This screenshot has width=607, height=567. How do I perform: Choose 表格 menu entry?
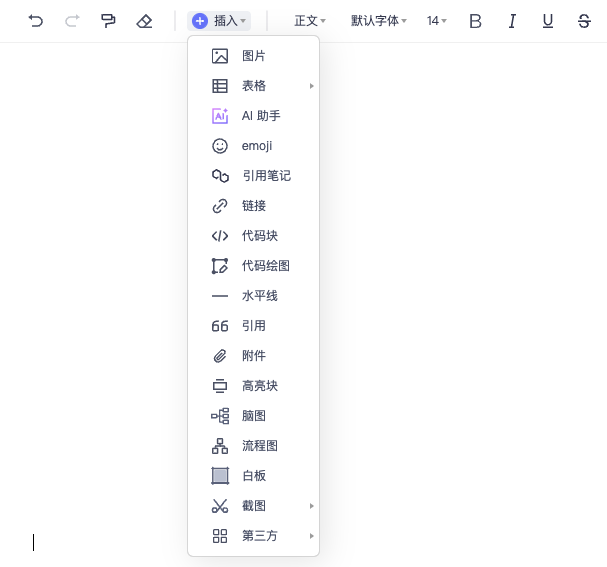(254, 86)
